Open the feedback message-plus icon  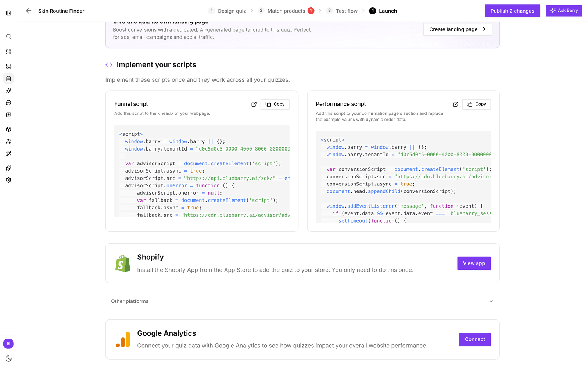8,115
